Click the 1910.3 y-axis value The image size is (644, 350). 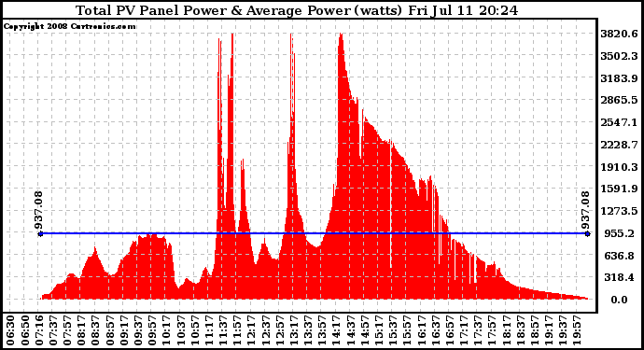(619, 167)
